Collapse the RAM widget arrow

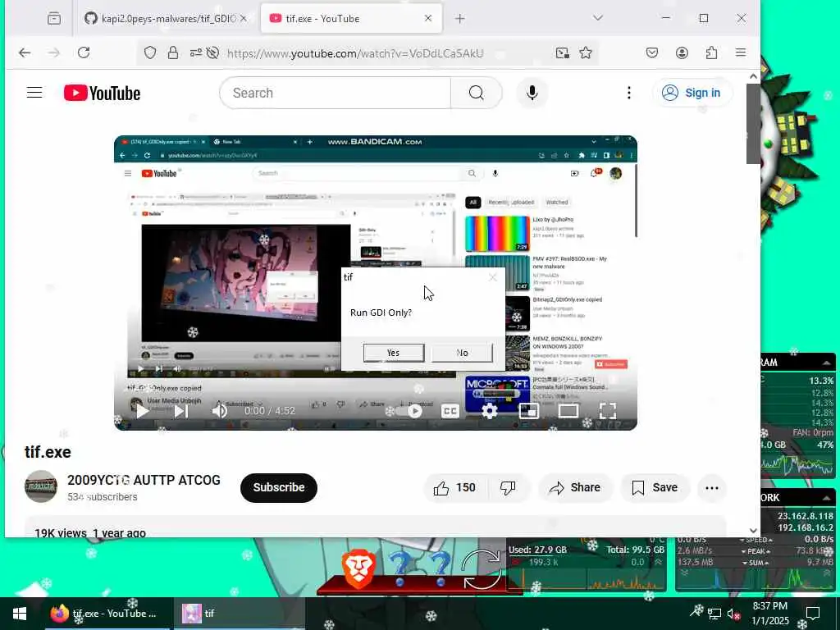click(x=827, y=363)
